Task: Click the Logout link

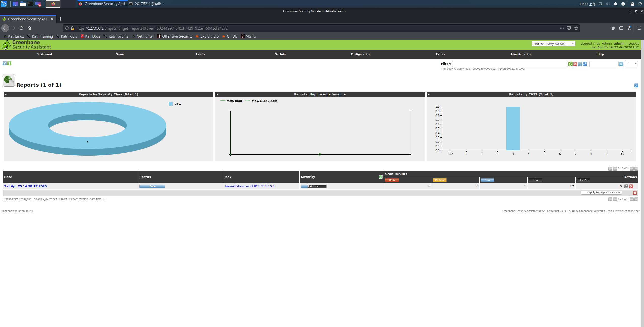Action: tap(633, 43)
